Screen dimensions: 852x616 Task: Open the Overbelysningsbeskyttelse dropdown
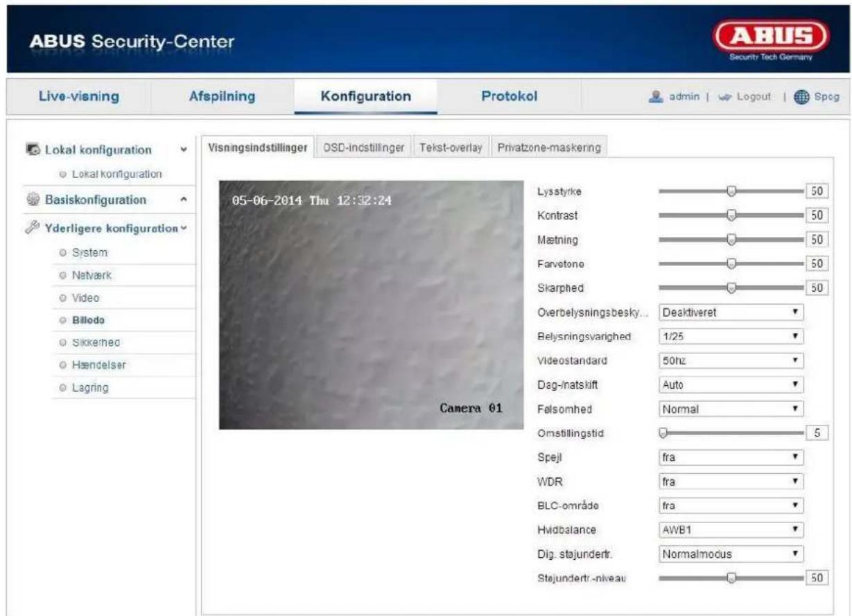(730, 313)
